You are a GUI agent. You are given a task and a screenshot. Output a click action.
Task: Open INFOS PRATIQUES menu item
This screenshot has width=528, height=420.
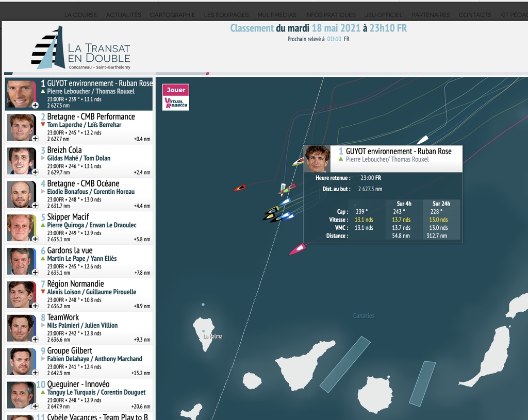point(331,15)
